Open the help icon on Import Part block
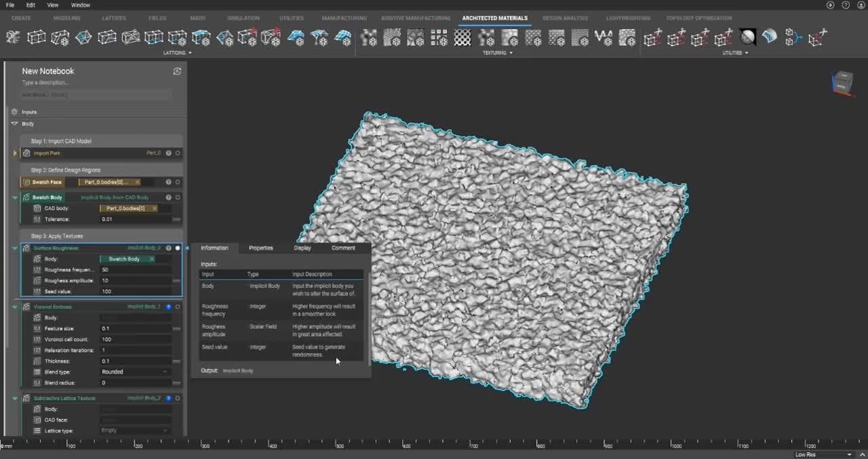 [168, 153]
